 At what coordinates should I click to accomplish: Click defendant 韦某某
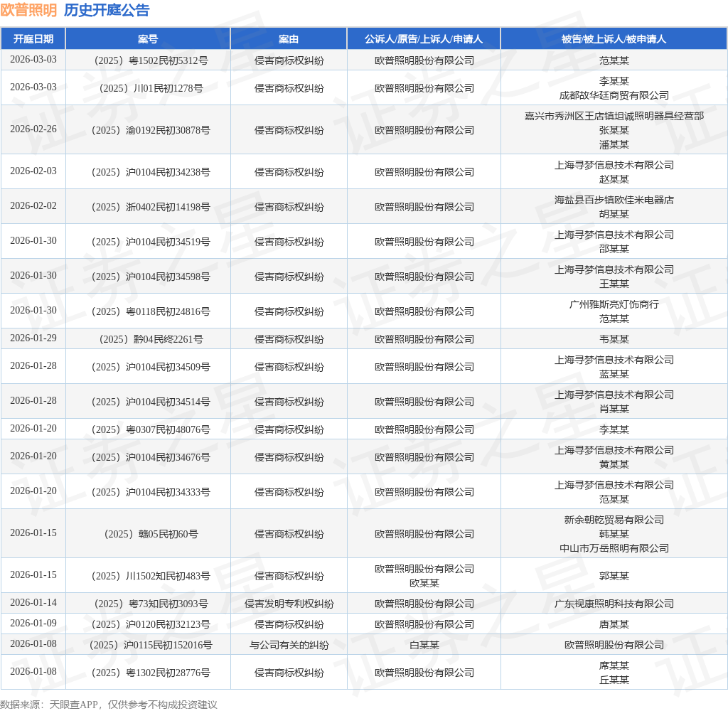[614, 339]
